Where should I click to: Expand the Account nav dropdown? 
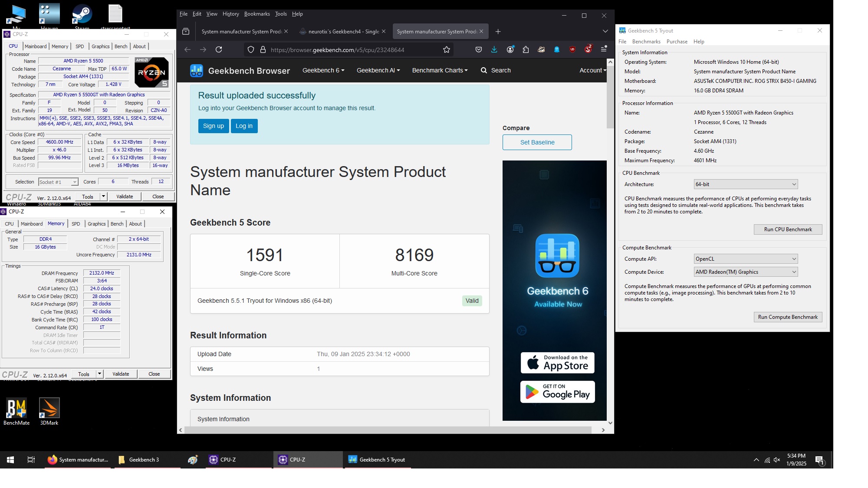592,71
